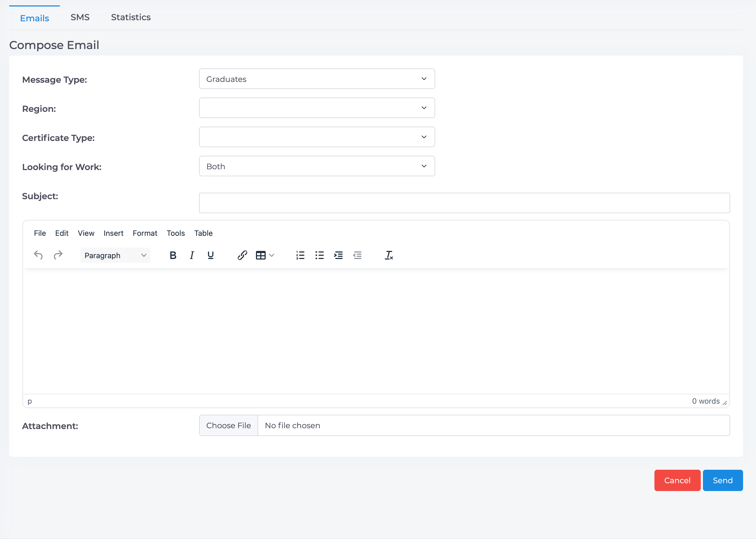
Task: Click Choose File for attachment
Action: 228,426
